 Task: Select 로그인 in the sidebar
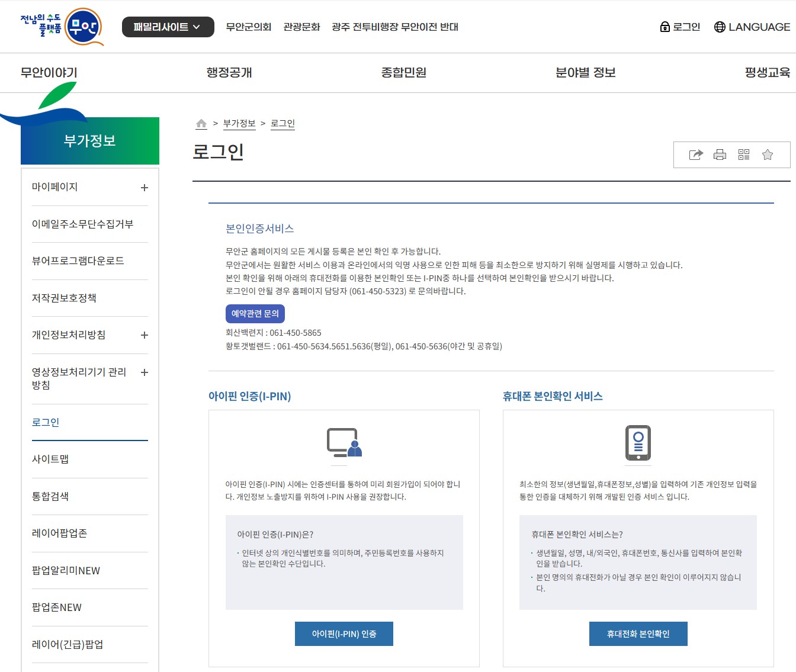click(46, 422)
